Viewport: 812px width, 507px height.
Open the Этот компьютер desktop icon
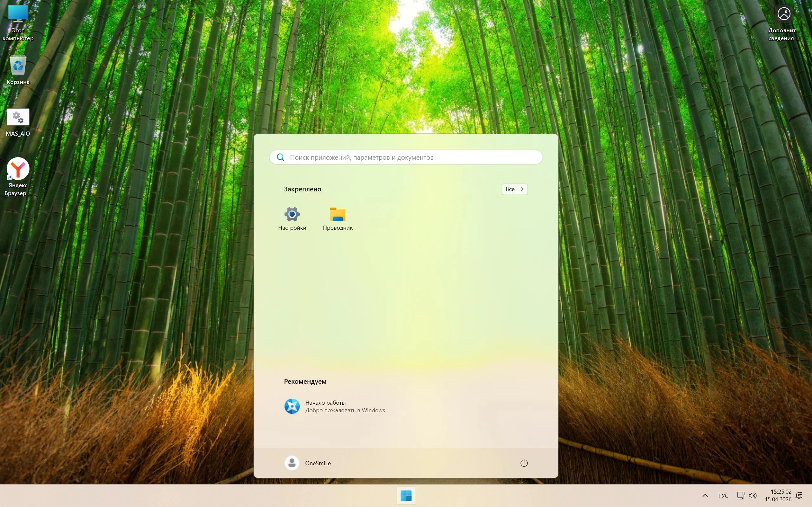18,22
